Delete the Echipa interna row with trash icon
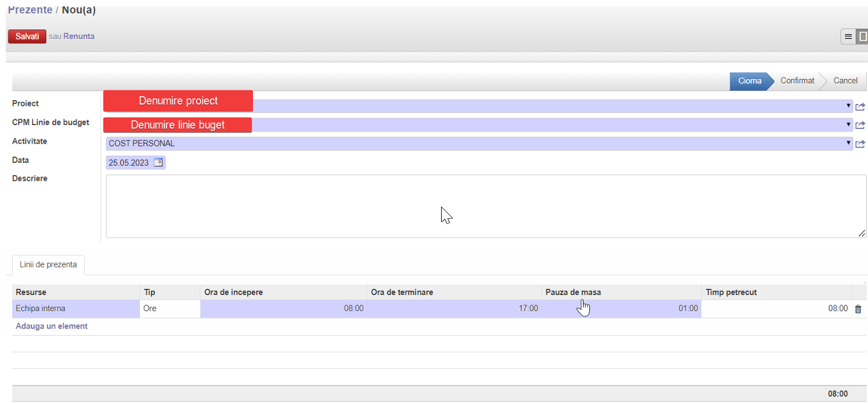Screen dimensions: 868x403 coord(858,309)
